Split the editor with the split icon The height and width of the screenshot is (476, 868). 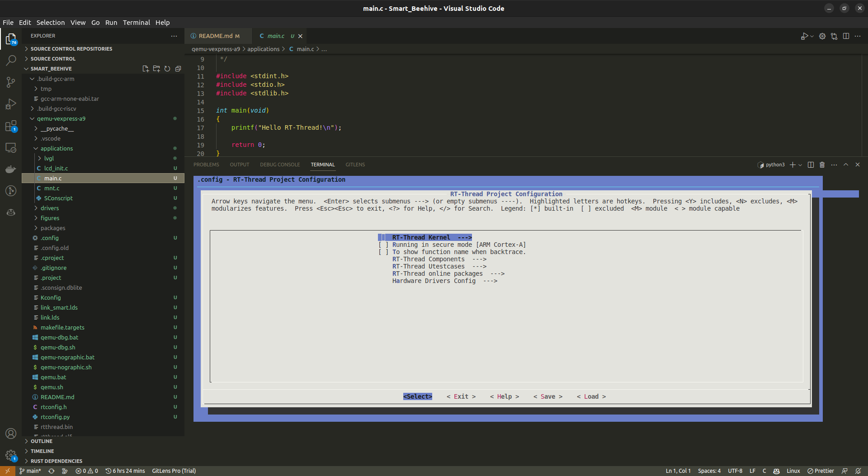(846, 36)
